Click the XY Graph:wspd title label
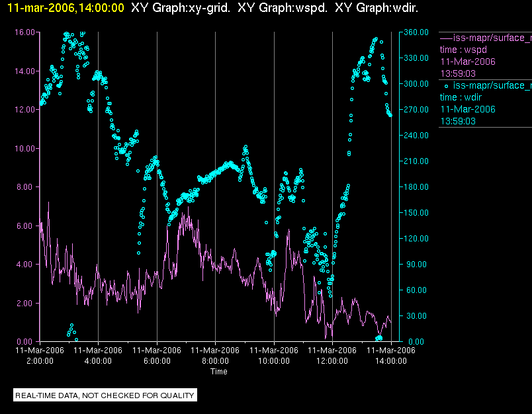 [x=283, y=8]
